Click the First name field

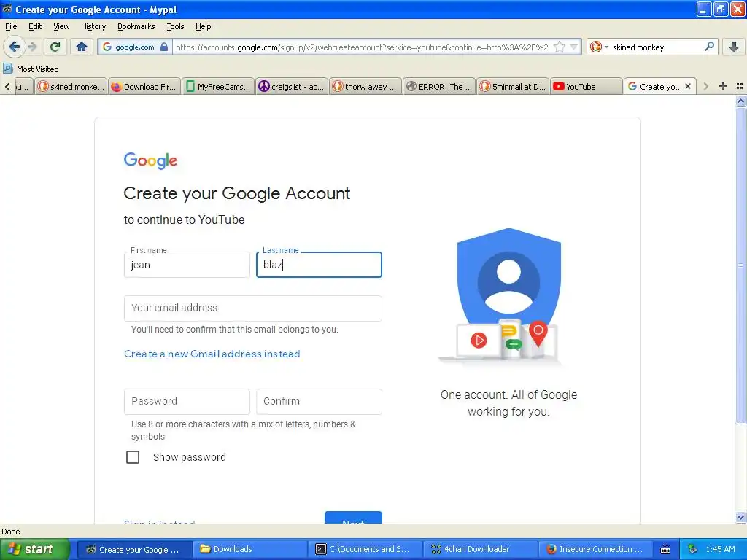[187, 265]
